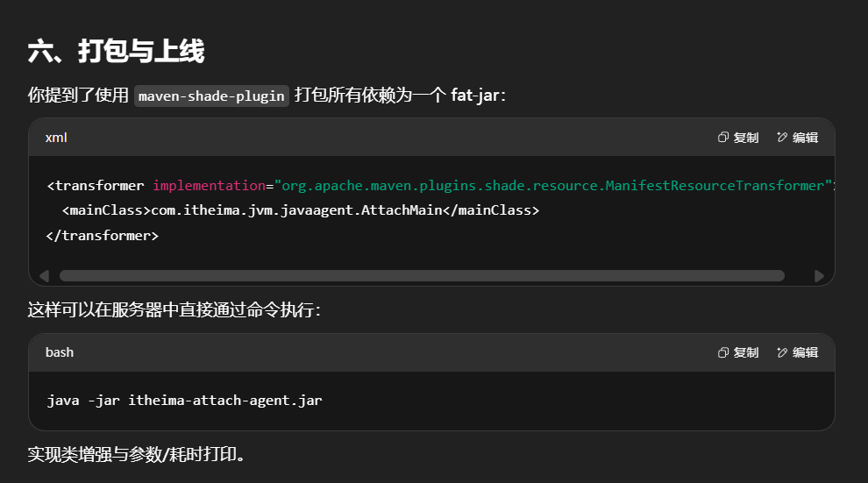
Task: Click the xml code block's horizontal scrollbar thumb
Action: [421, 276]
